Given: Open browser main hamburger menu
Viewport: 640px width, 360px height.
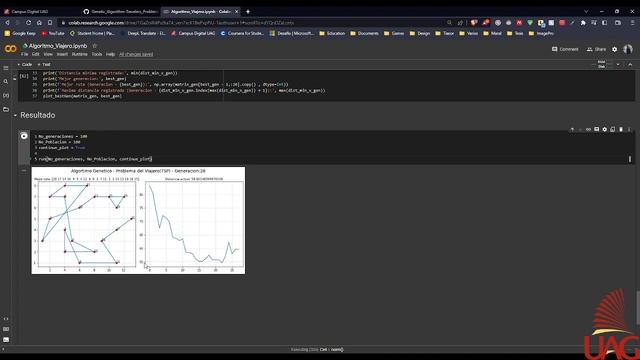Looking at the screenshot, I should [632, 23].
